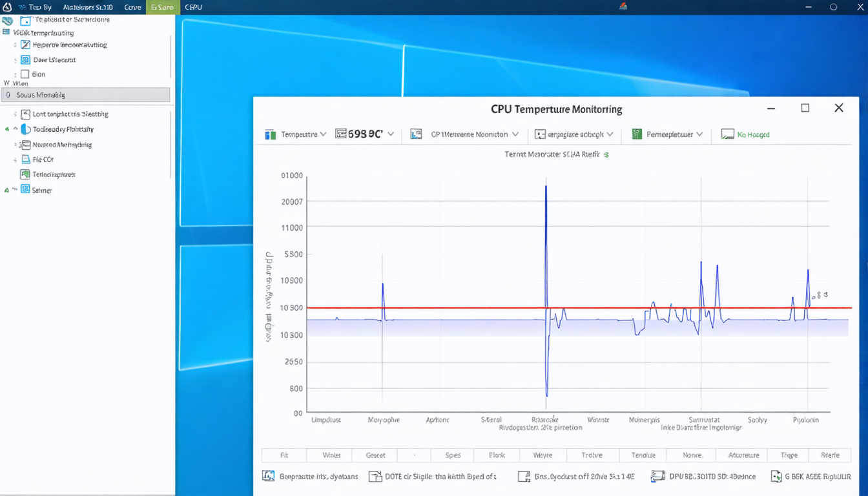This screenshot has height=496, width=868.
Task: Click the blue icon of 'Dere' sidebar row
Action: (25, 59)
